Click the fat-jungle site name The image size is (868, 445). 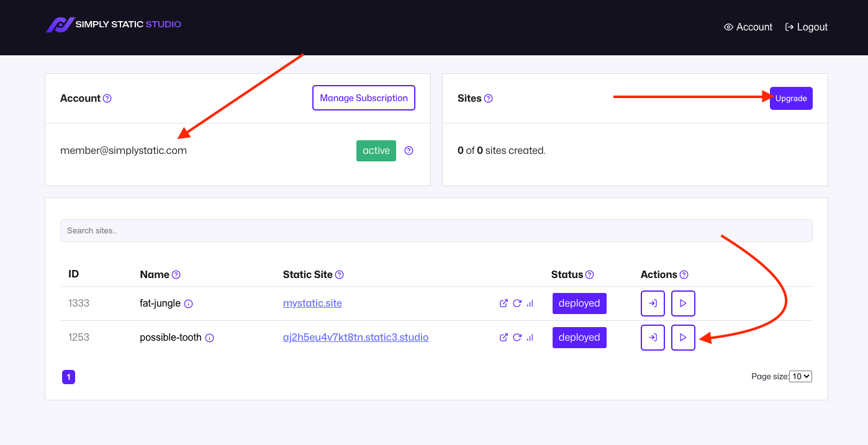click(x=160, y=303)
